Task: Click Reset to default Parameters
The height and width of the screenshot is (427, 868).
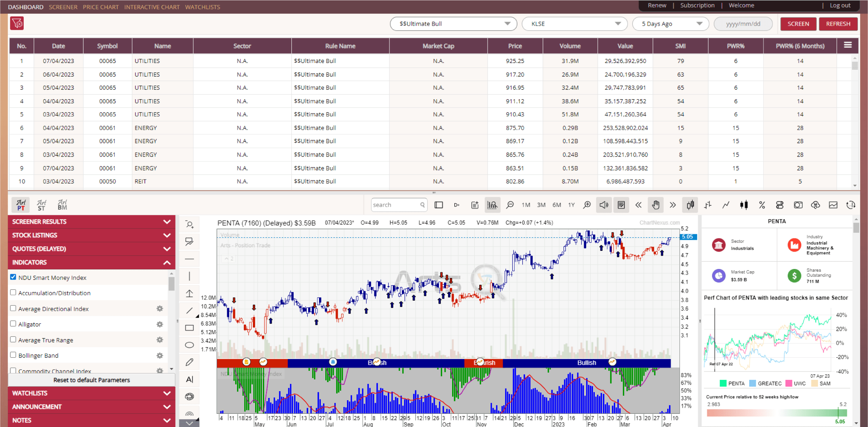Action: [91, 380]
